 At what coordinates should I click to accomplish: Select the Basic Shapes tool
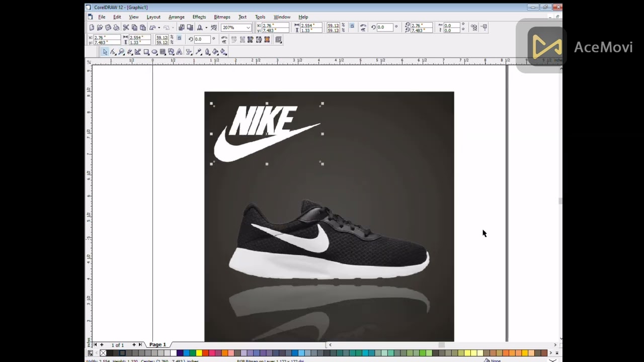coord(171,52)
